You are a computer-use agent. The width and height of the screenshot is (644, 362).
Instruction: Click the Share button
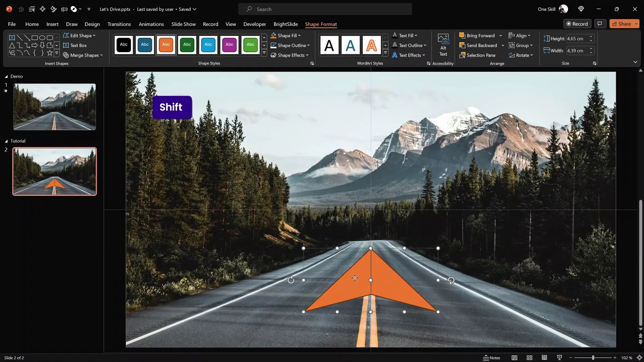coord(622,24)
